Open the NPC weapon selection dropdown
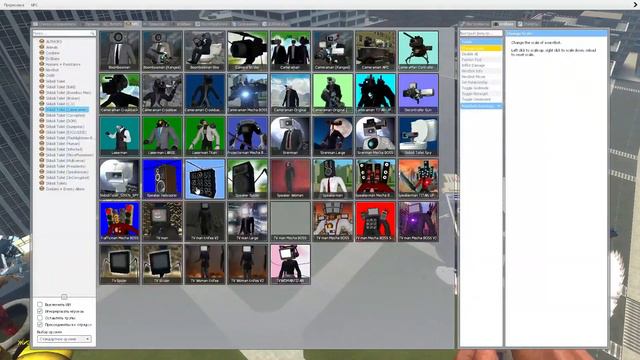Image resolution: width=640 pixels, height=360 pixels. coord(64,339)
